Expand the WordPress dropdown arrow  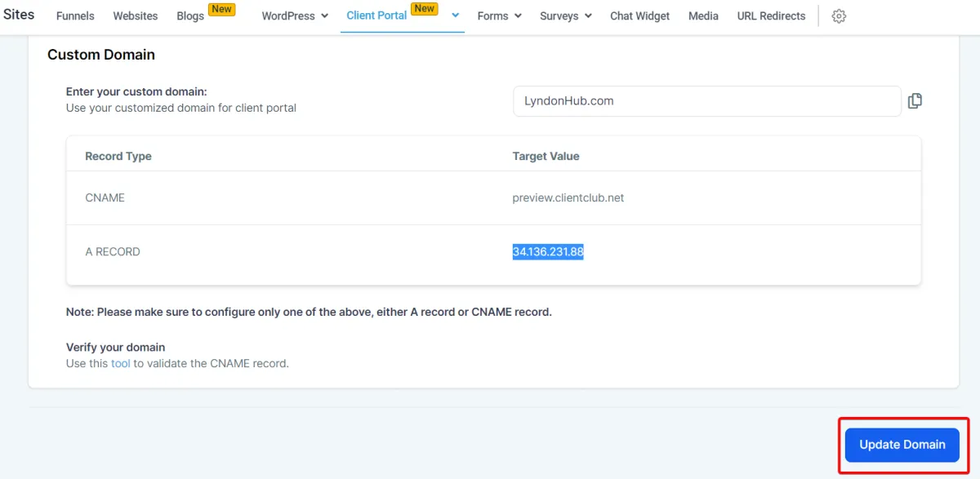tap(324, 16)
